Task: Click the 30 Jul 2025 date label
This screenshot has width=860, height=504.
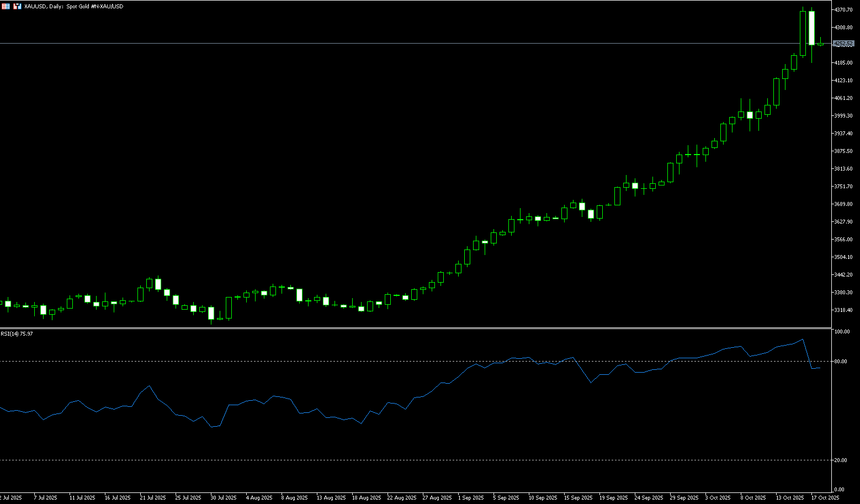Action: (223, 498)
